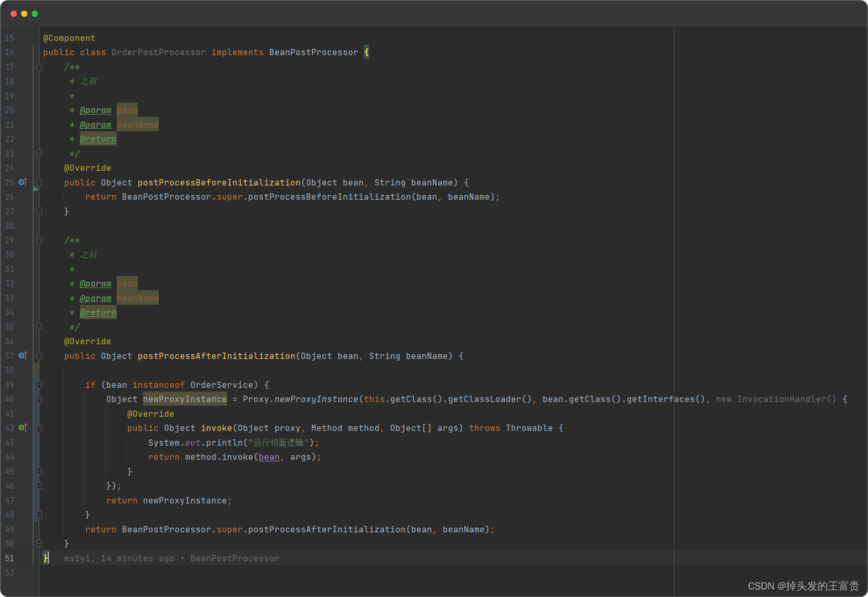Collapse the invoke method fold on line 42
Viewport: 868px width, 597px height.
click(39, 428)
